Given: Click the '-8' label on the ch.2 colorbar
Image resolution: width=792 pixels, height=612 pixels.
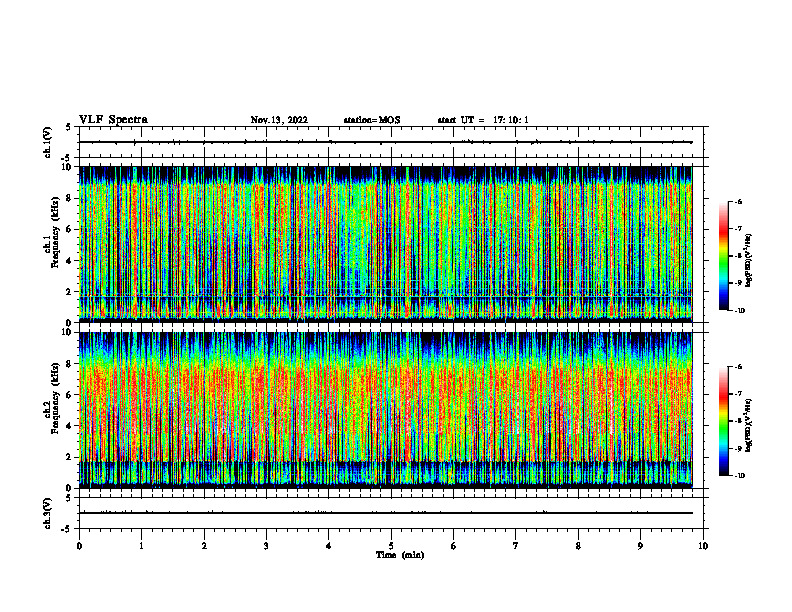Looking at the screenshot, I should click(x=738, y=421).
